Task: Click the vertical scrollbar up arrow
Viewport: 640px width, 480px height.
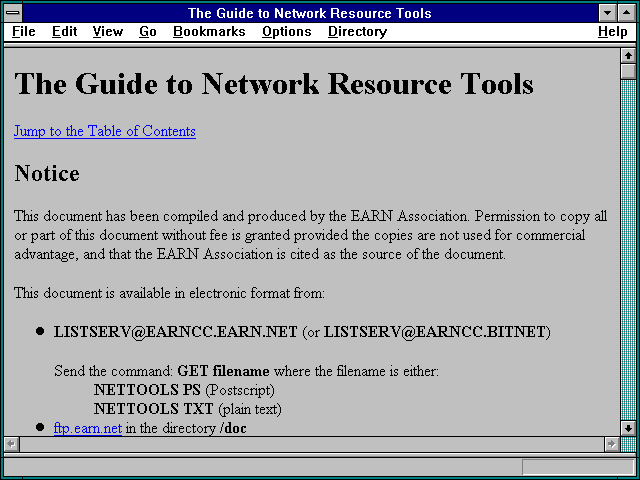Action: [628, 56]
